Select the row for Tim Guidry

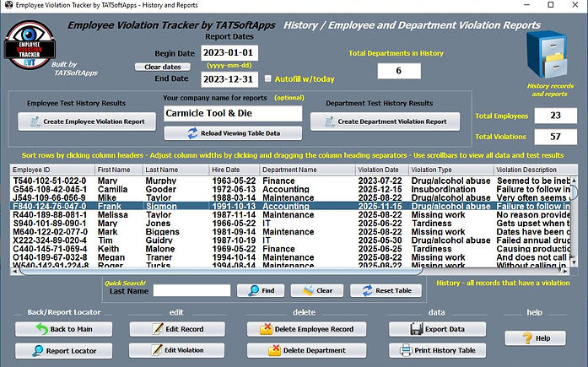[290, 240]
